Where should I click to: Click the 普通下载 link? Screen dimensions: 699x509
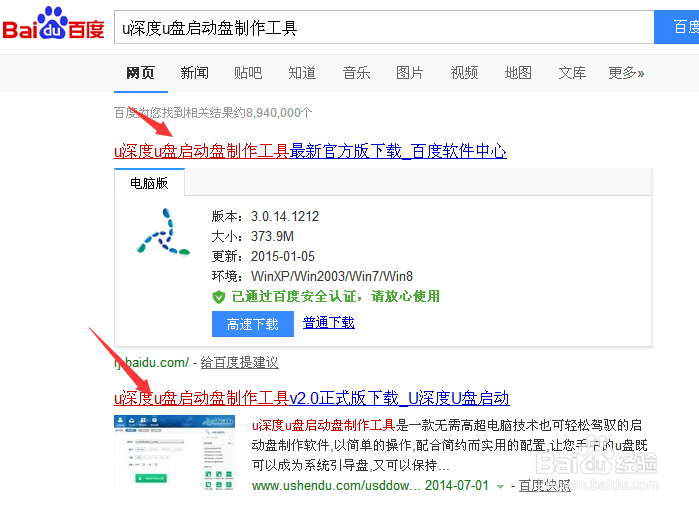coord(329,322)
